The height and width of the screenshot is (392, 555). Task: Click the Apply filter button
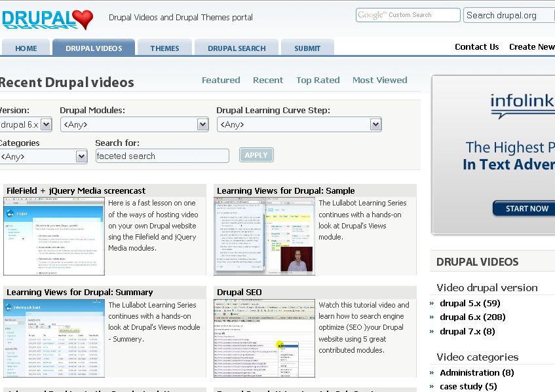pyautogui.click(x=256, y=155)
